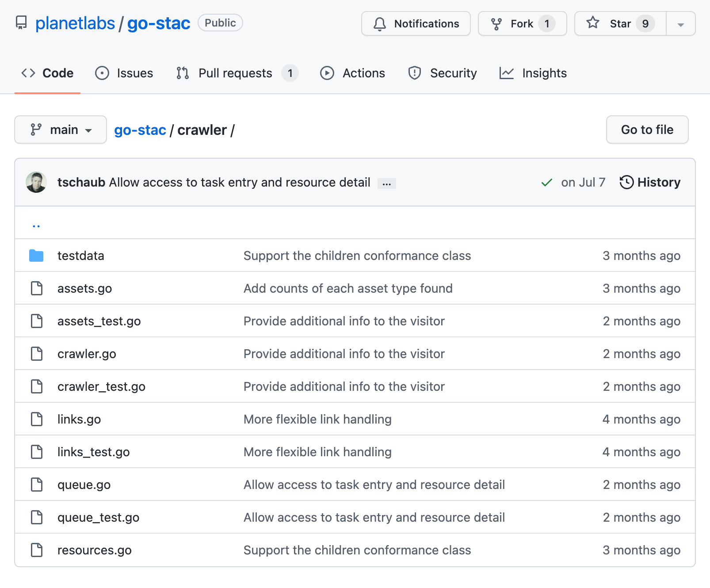Open 'Add counts of each asset type found' commit
This screenshot has width=710, height=588.
[x=348, y=288]
